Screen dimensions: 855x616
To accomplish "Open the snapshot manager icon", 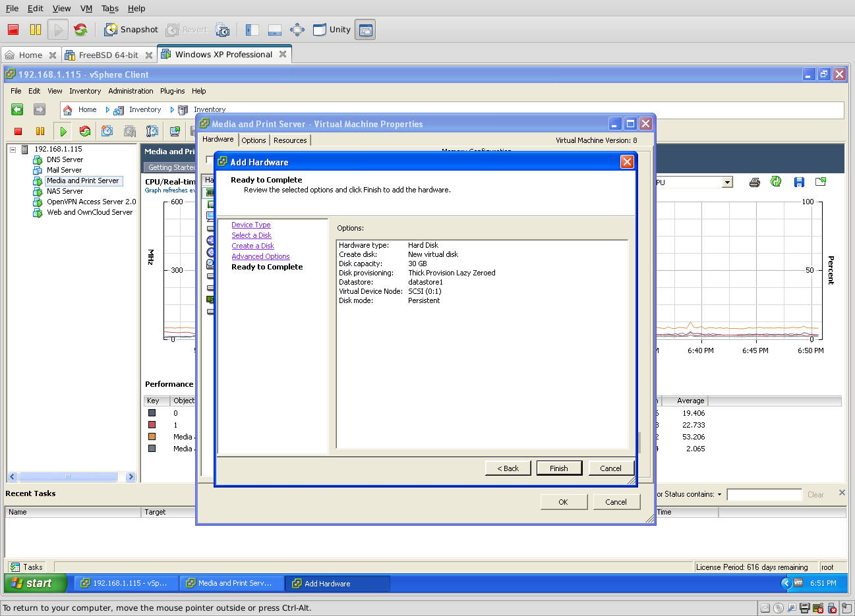I will coord(223,30).
